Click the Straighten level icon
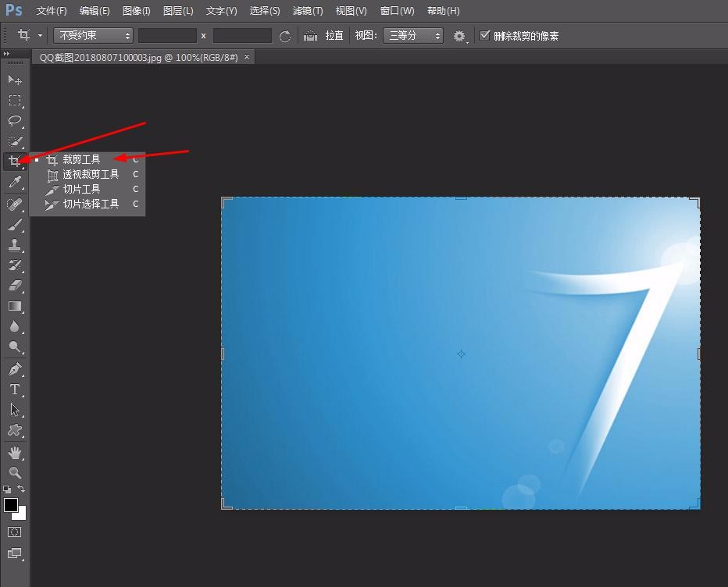The image size is (728, 587). 310,36
